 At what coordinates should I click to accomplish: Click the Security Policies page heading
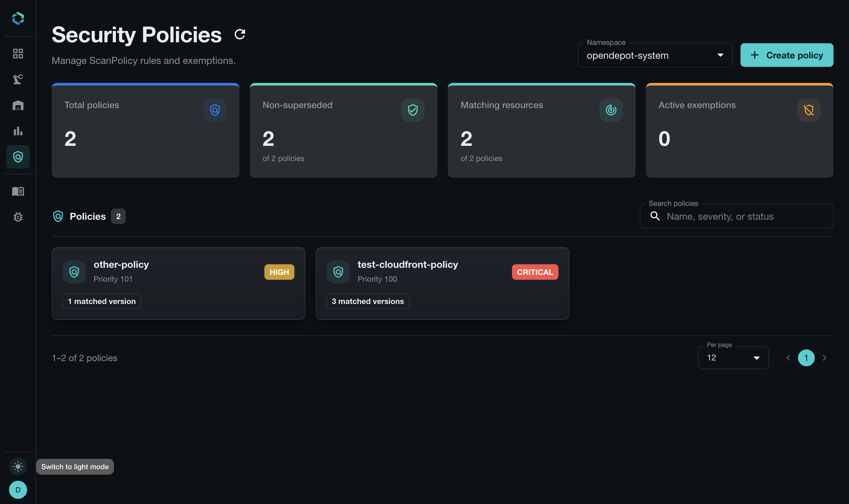(137, 35)
